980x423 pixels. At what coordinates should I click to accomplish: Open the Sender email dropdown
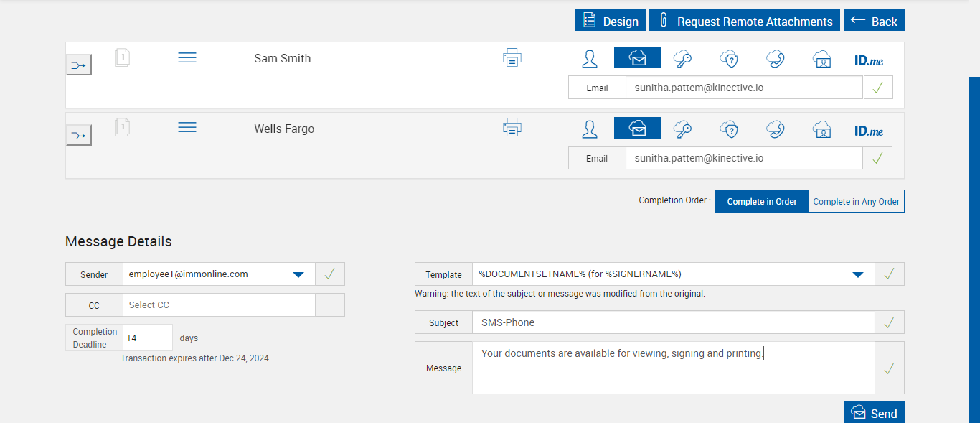298,274
